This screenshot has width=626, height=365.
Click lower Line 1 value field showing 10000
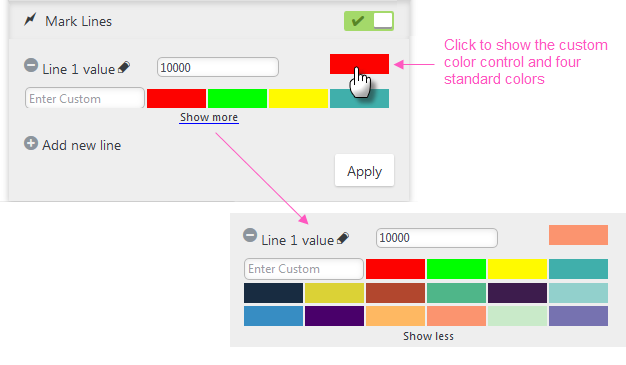pos(437,238)
